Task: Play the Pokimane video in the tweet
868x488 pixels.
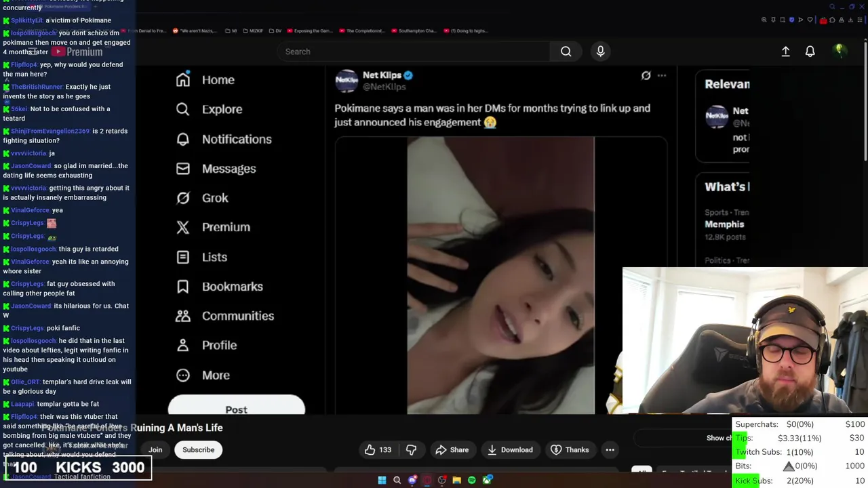Action: 500,275
